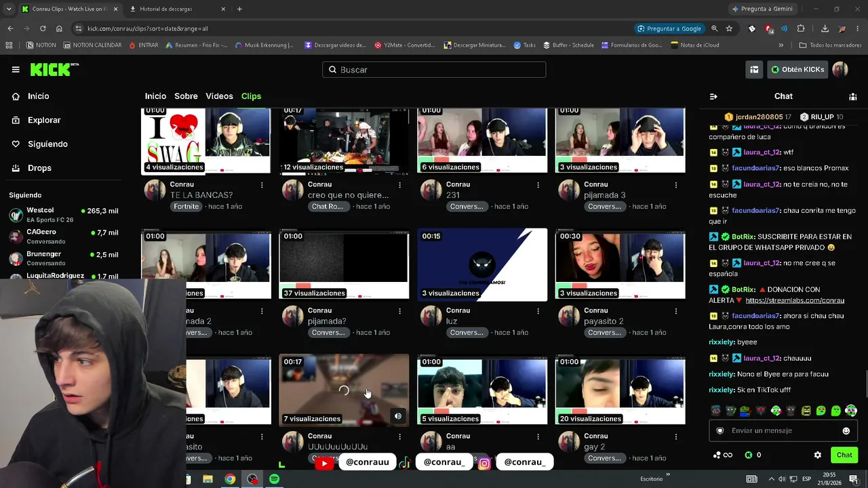Click Pregunta a Gemini button
Image resolution: width=868 pixels, height=488 pixels.
(x=762, y=9)
